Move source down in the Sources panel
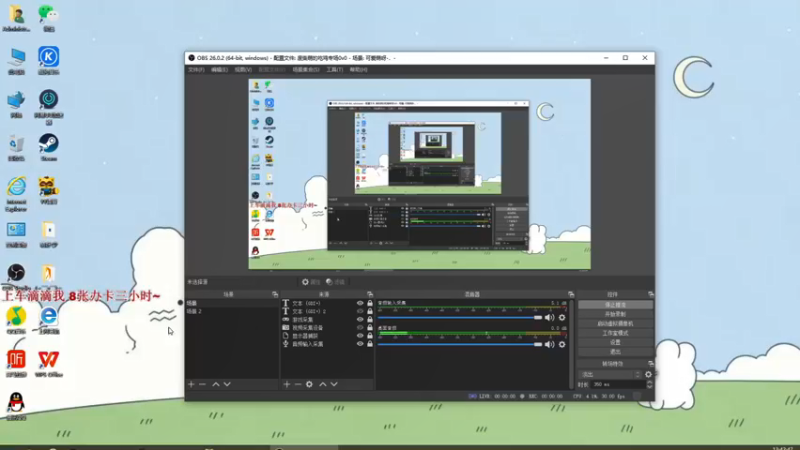 click(334, 384)
